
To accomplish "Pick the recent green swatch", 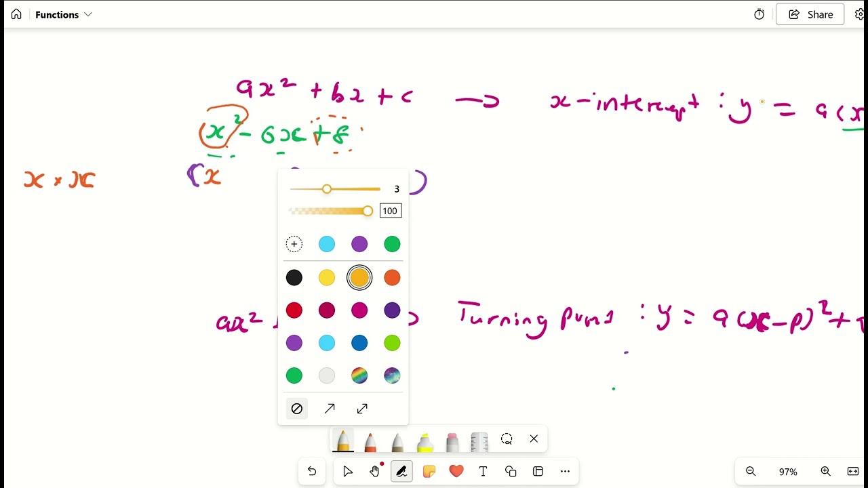I will [392, 244].
